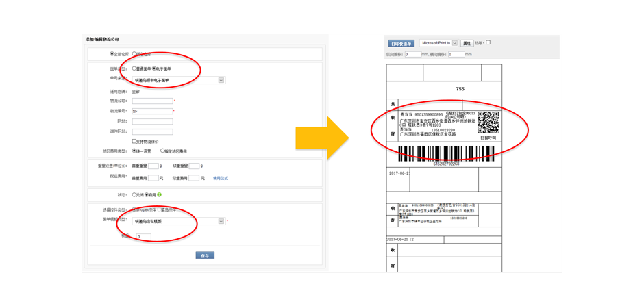Click the large yellow arrow graphic
This screenshot has height=293, width=644.
point(322,138)
